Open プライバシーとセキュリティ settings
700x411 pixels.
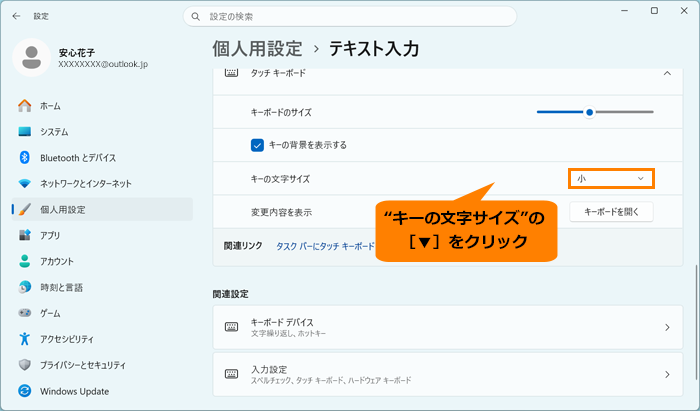click(102, 365)
